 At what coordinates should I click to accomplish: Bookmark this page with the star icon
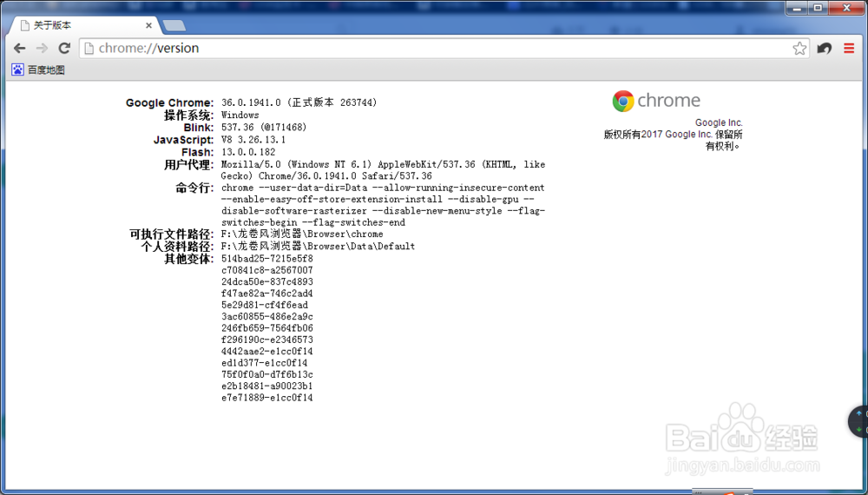coord(799,48)
